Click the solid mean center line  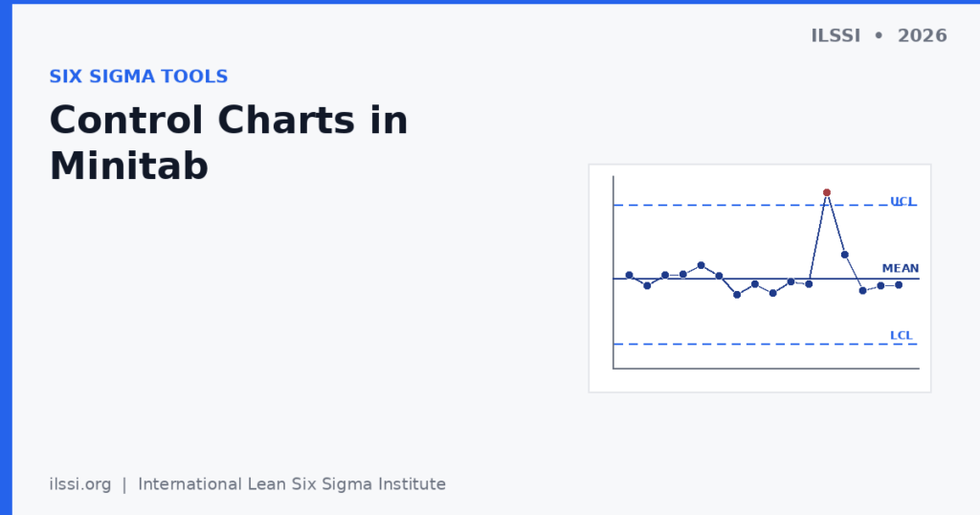point(766,279)
